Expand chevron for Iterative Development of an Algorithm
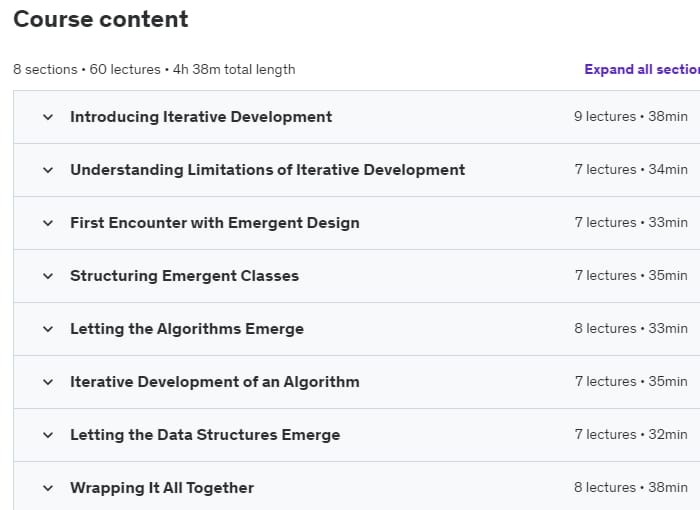Image resolution: width=700 pixels, height=510 pixels. coord(48,382)
